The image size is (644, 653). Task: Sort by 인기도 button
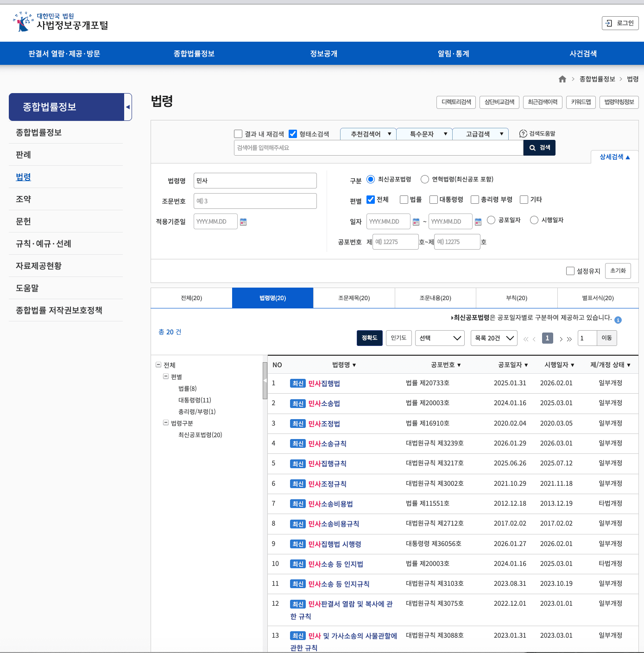pyautogui.click(x=398, y=338)
